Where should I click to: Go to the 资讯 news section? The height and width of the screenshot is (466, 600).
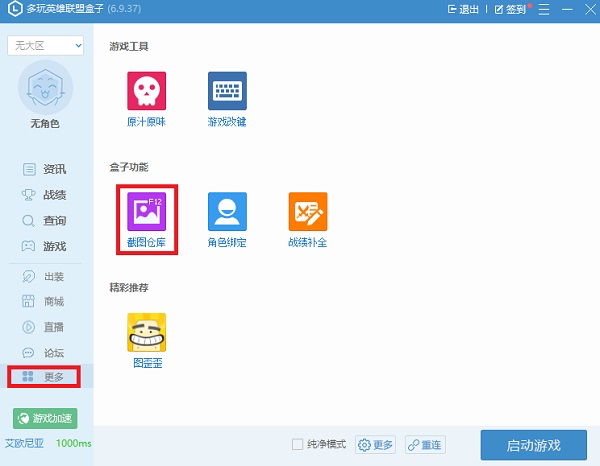44,169
